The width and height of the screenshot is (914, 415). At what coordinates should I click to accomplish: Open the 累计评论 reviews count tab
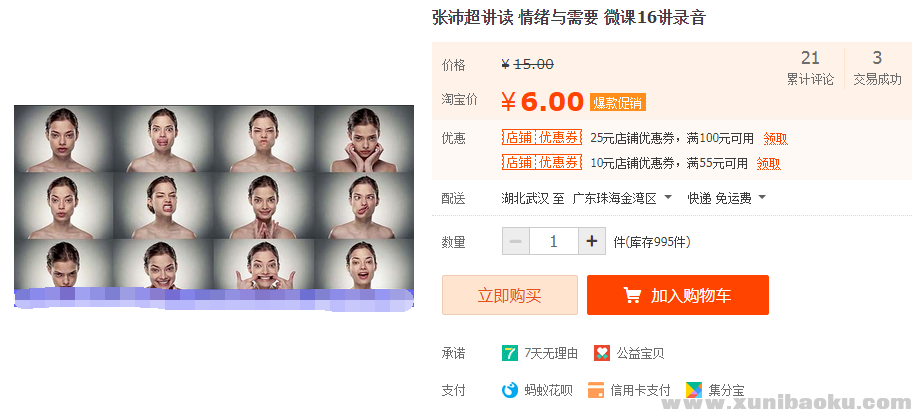[810, 68]
